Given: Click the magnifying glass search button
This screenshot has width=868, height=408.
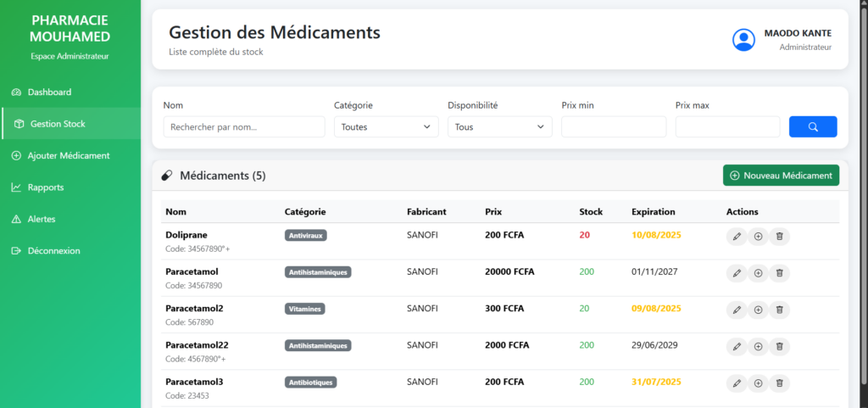Looking at the screenshot, I should [x=812, y=127].
